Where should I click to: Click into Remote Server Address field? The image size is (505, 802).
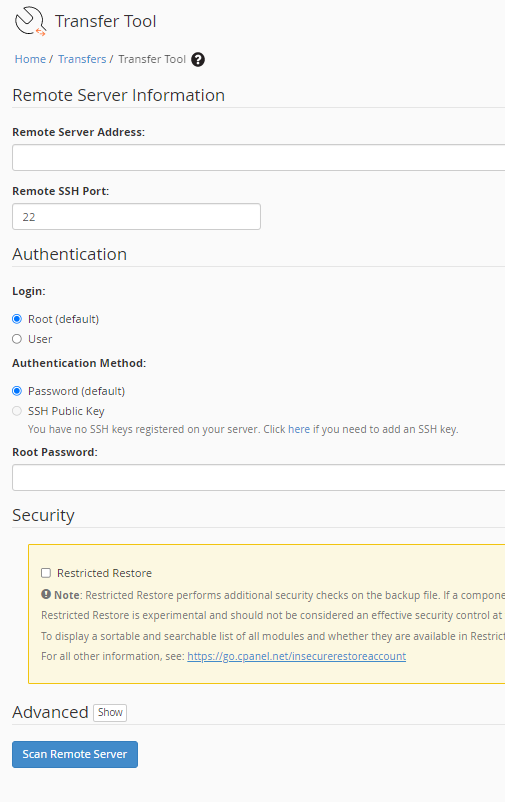point(258,158)
